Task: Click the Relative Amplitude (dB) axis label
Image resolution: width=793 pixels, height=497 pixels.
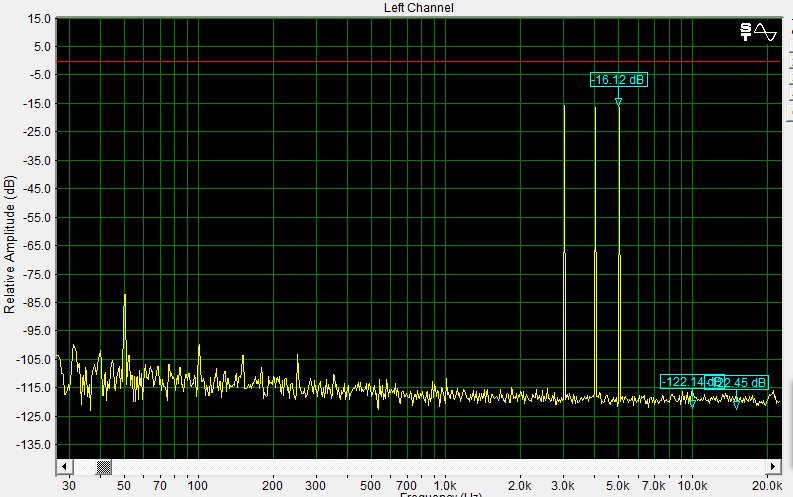Action: (x=10, y=245)
